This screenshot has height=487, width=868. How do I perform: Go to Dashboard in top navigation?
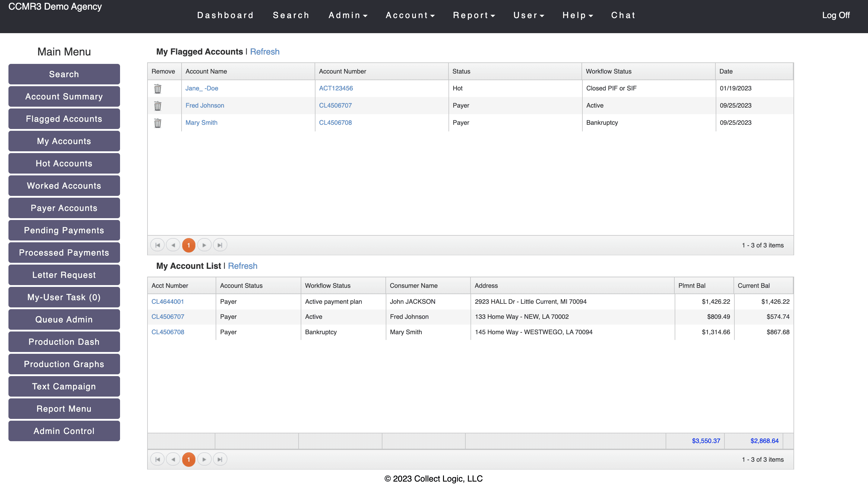click(225, 15)
